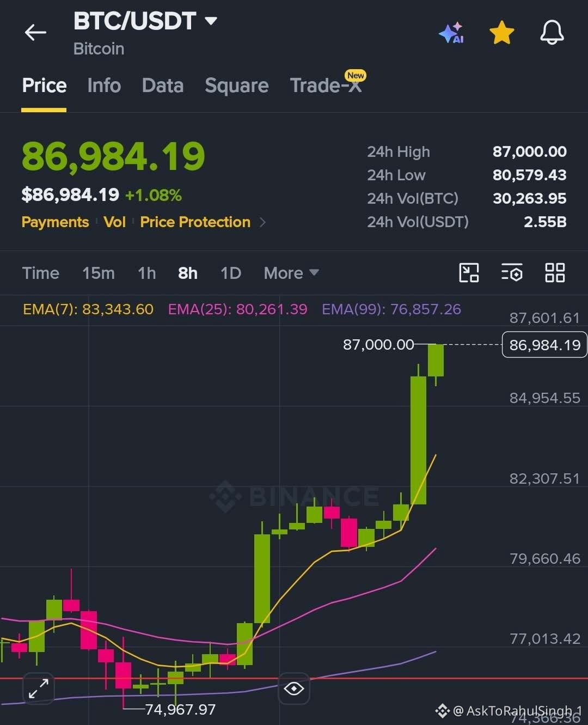Expand Price Protection details chevron
The image size is (588, 725).
(x=263, y=222)
